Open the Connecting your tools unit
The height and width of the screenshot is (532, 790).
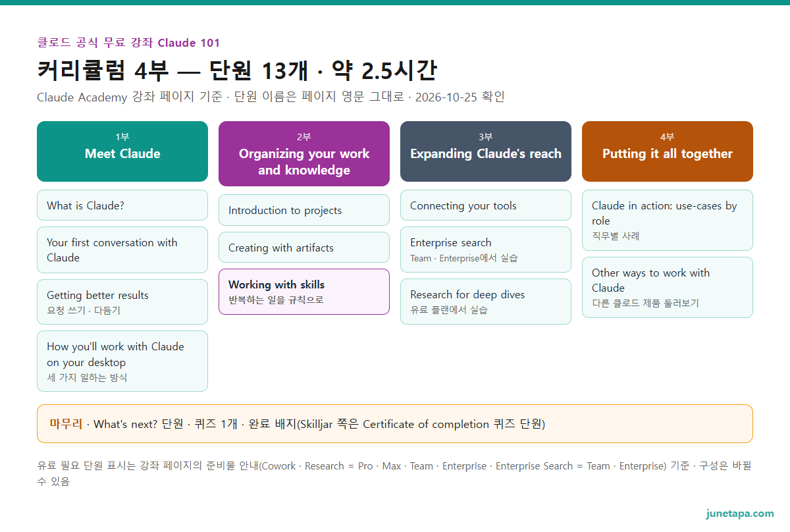(486, 205)
